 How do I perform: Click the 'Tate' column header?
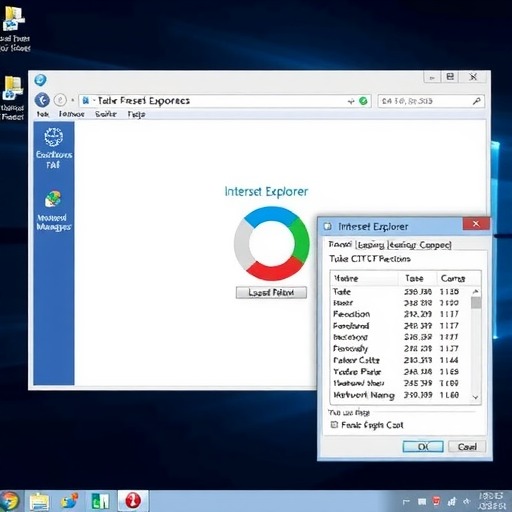418,278
